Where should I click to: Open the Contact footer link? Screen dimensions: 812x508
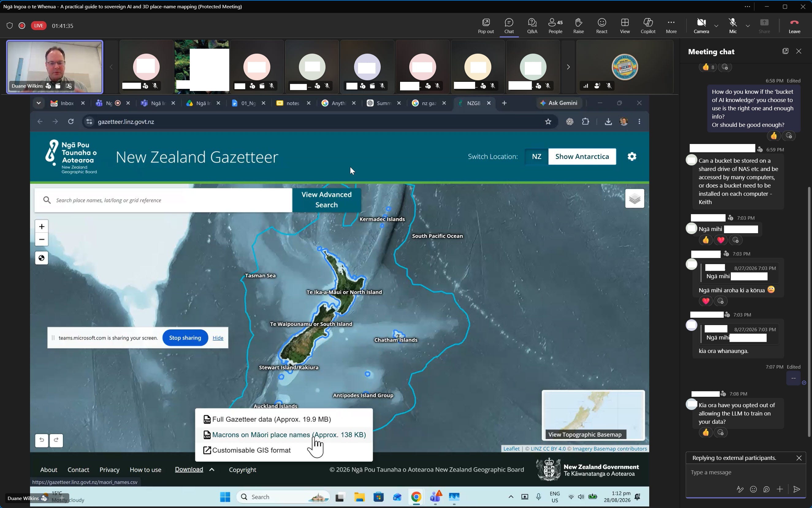[x=78, y=470]
